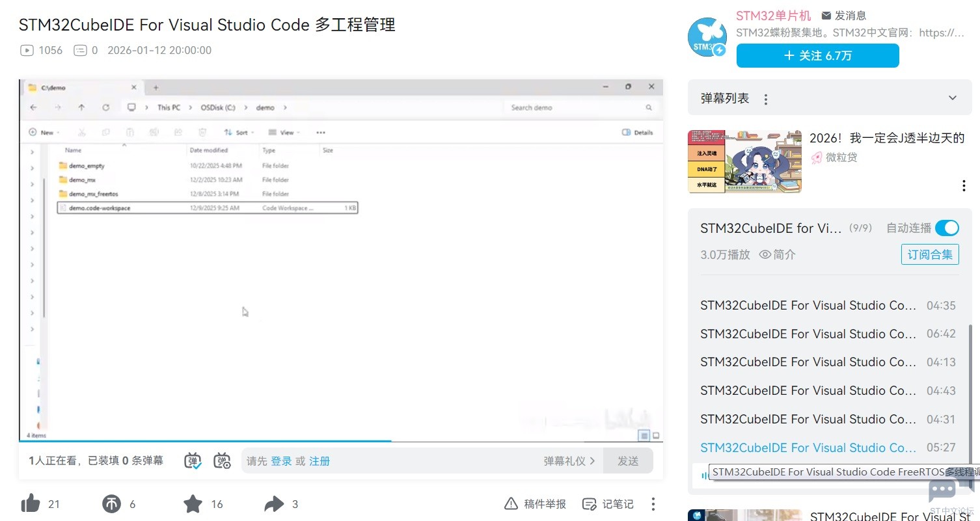Image resolution: width=980 pixels, height=521 pixels.
Task: Expand the 弹幕列表 panel chevron
Action: [953, 98]
